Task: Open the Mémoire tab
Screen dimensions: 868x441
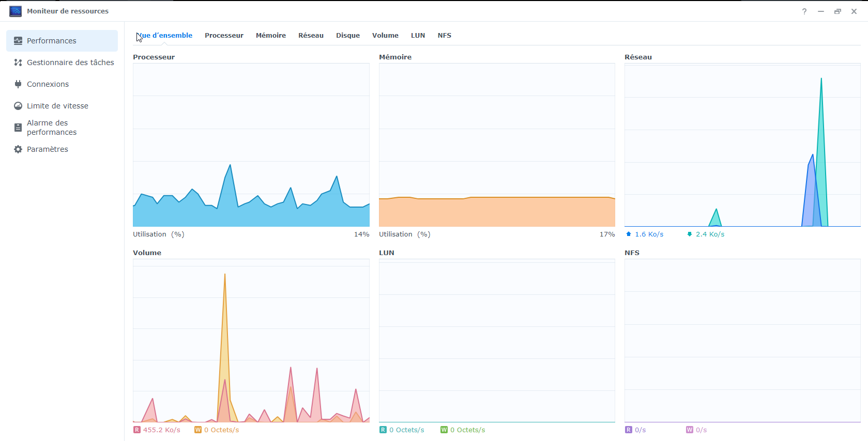Action: pos(270,36)
